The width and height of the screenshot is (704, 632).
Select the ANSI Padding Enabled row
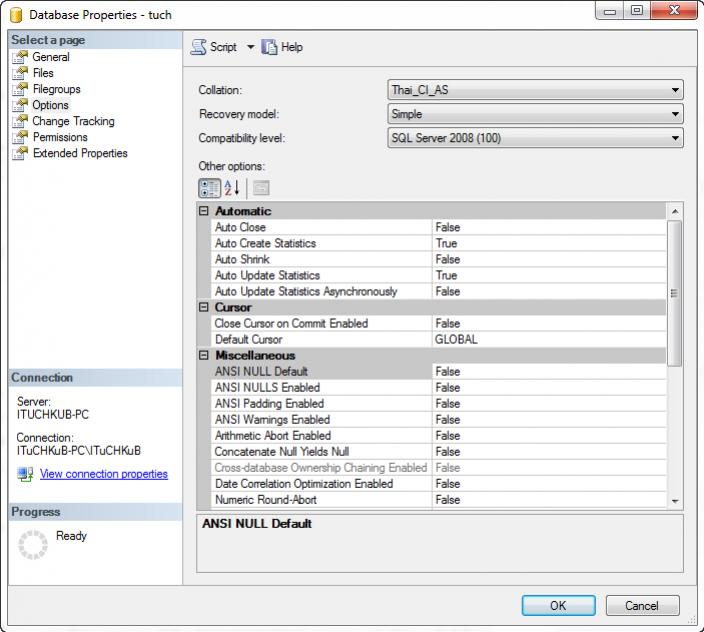coord(438,404)
